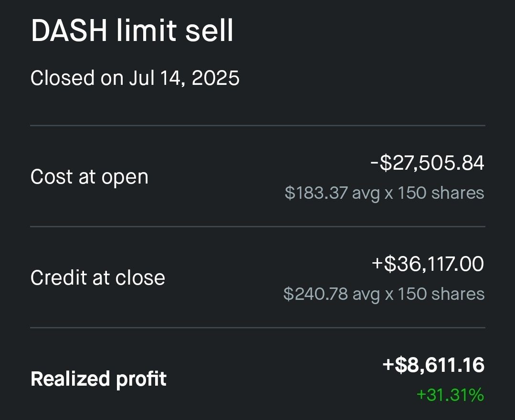Click the DASH ticker in the title
The height and width of the screenshot is (420, 515).
[69, 30]
